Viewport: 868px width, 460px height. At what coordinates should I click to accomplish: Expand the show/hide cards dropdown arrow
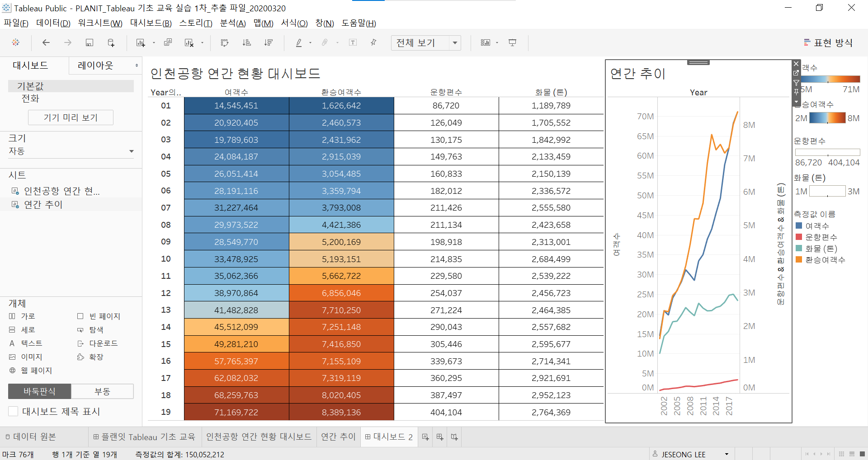coord(497,43)
